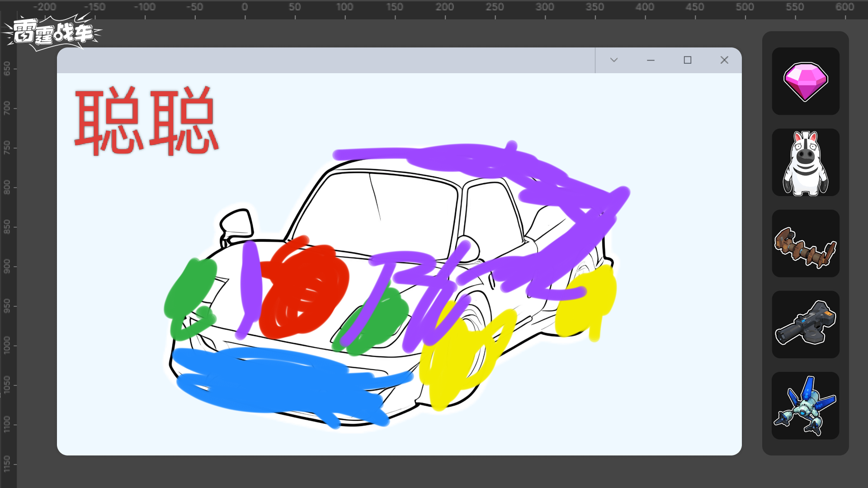This screenshot has width=868, height=488.
Task: Maximize the drawing window
Action: click(x=687, y=60)
